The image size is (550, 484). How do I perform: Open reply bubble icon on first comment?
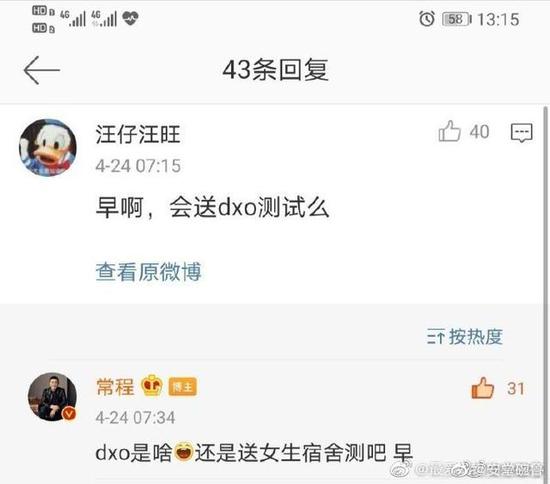(x=522, y=133)
